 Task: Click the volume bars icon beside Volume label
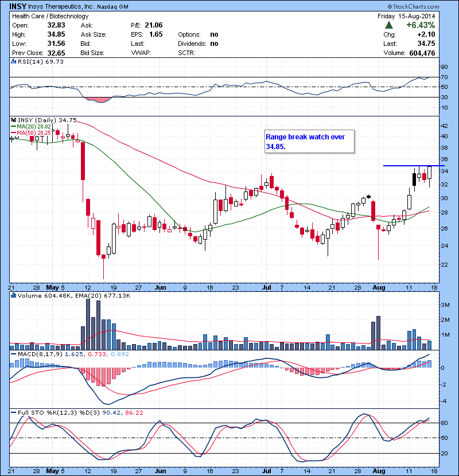point(13,295)
